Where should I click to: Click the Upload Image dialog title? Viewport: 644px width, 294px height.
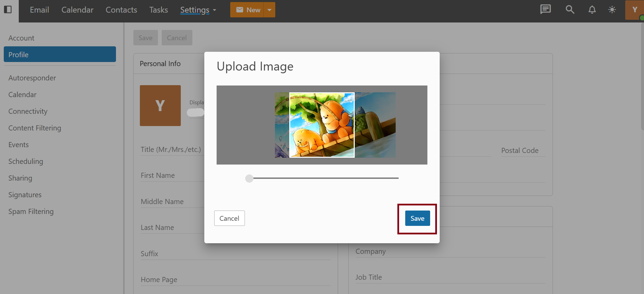pos(255,66)
